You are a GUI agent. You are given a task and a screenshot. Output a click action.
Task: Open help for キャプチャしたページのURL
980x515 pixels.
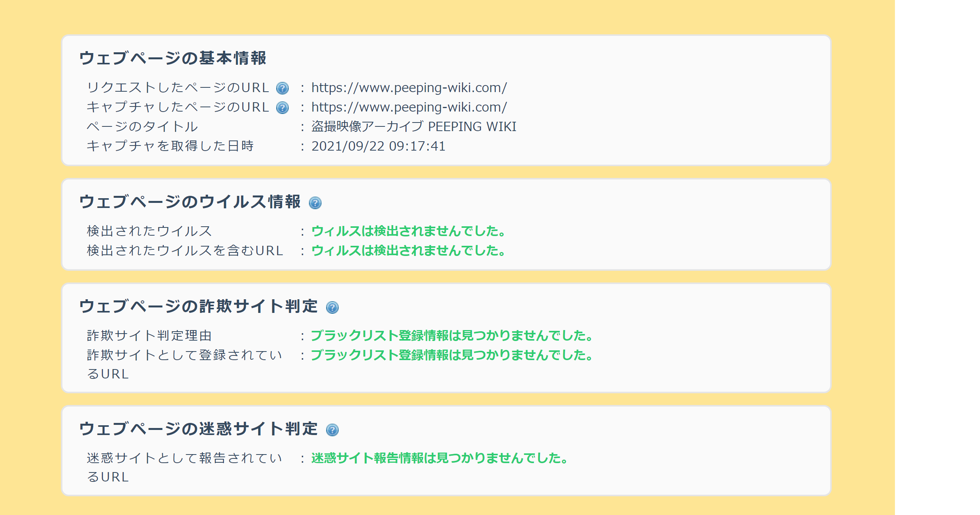click(x=283, y=108)
